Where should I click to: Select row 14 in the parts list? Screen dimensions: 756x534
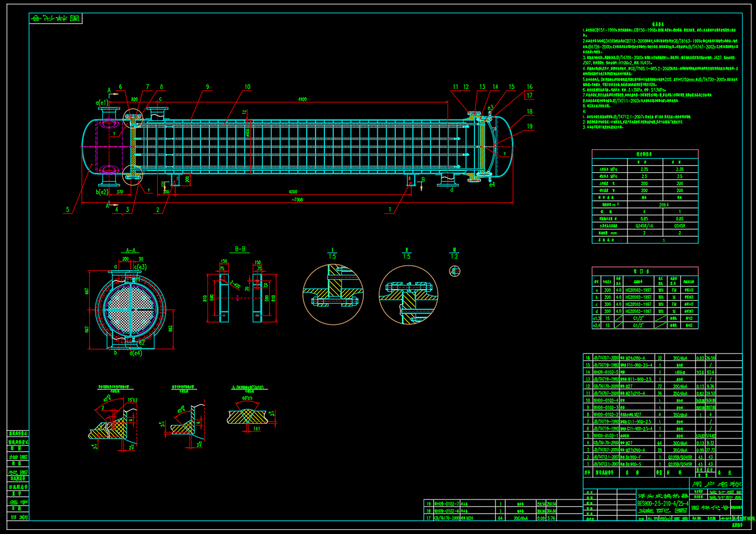pos(663,372)
